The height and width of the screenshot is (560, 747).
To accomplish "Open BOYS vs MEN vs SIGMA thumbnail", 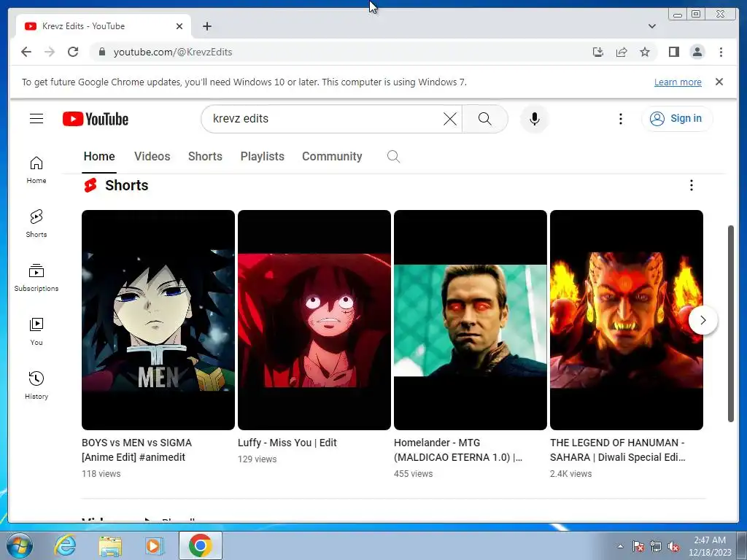I will (158, 320).
